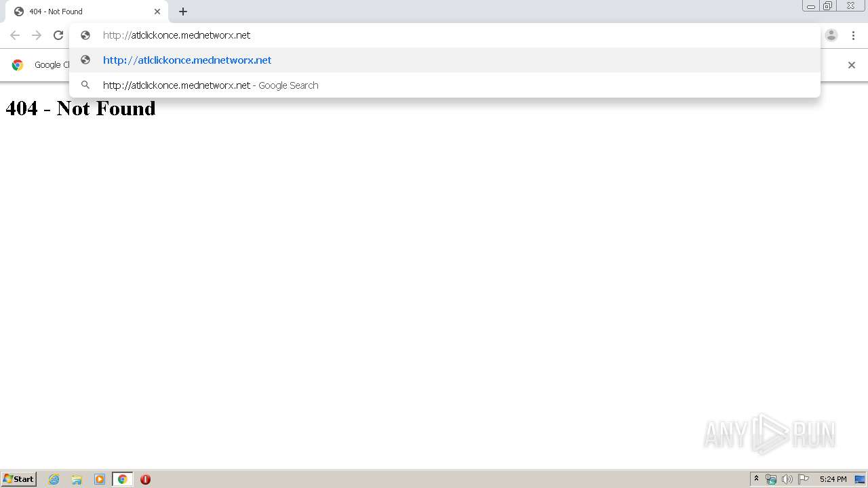Viewport: 868px width, 488px height.
Task: Reload the page with refresh icon
Action: pyautogui.click(x=58, y=35)
